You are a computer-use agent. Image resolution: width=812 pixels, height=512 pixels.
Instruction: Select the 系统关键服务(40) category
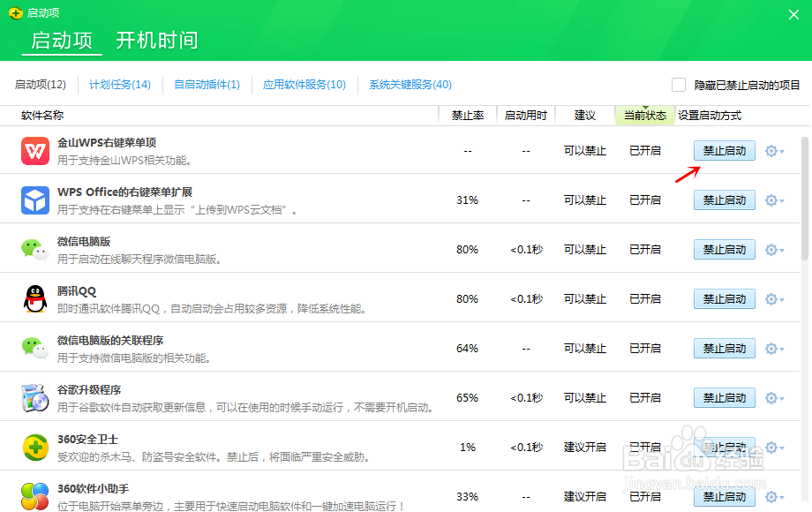coord(409,85)
